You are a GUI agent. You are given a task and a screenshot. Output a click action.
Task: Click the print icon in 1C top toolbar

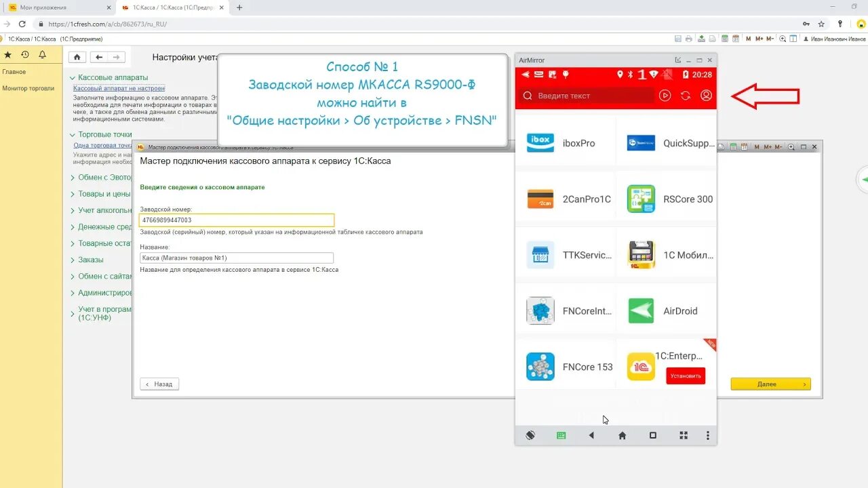tap(689, 39)
